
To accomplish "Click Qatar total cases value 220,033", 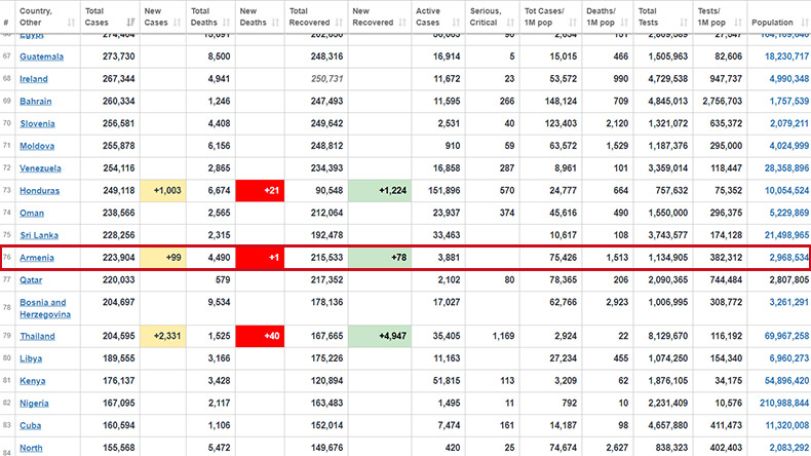I will (118, 280).
